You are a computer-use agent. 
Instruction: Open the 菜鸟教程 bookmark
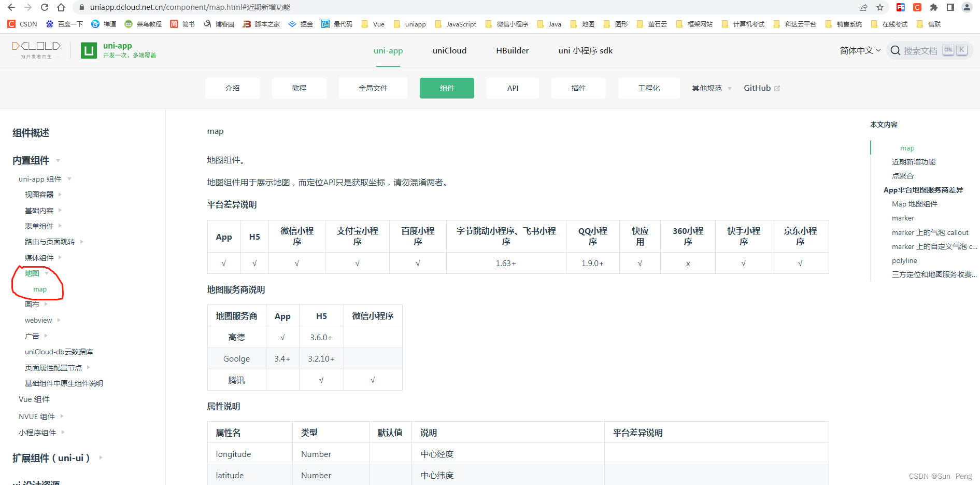[143, 24]
